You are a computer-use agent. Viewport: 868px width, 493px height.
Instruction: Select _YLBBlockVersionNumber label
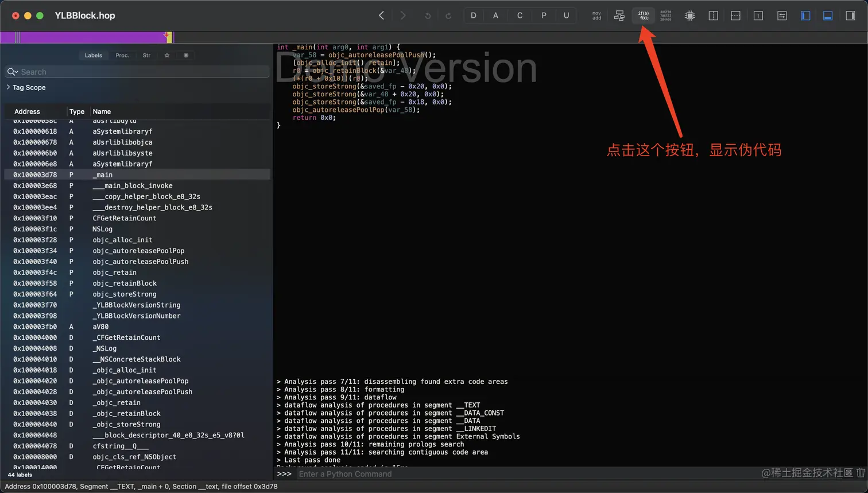point(137,316)
